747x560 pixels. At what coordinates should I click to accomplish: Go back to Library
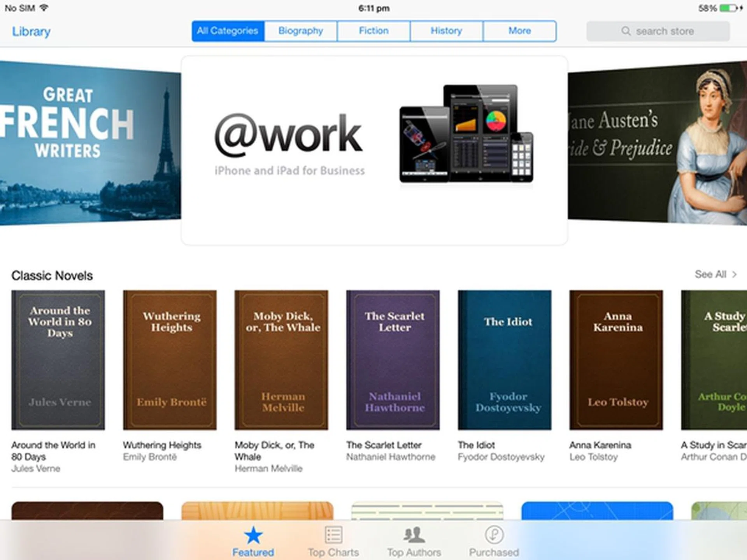tap(31, 31)
